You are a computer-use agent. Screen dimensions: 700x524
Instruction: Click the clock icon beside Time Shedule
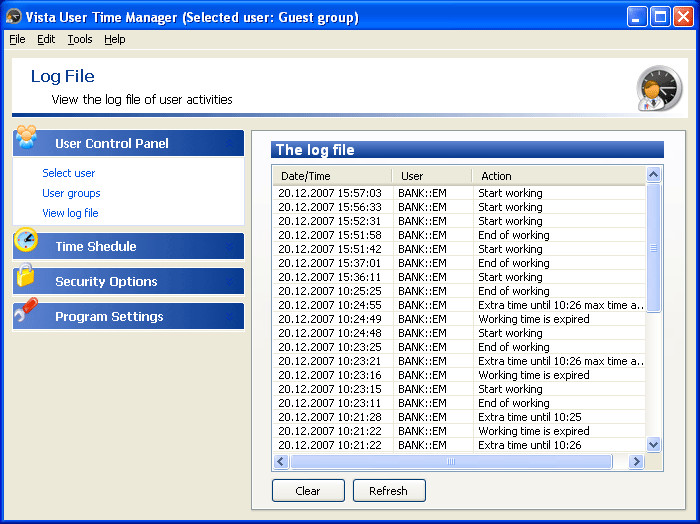[x=26, y=241]
